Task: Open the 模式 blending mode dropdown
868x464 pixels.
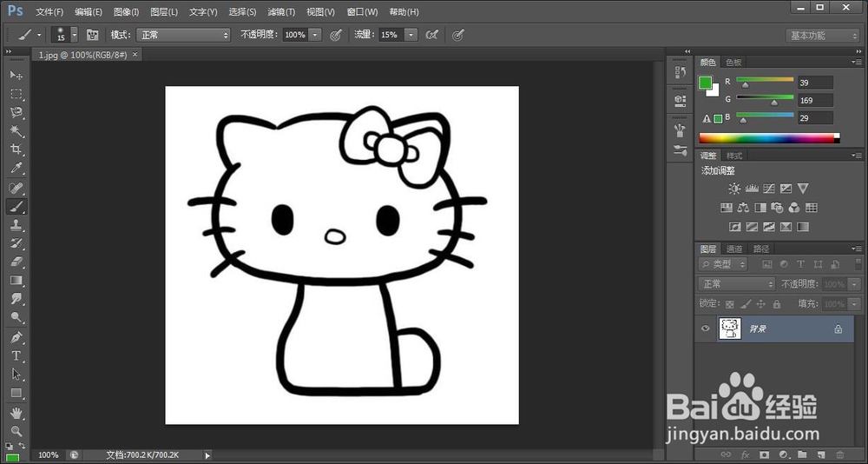Action: 183,35
